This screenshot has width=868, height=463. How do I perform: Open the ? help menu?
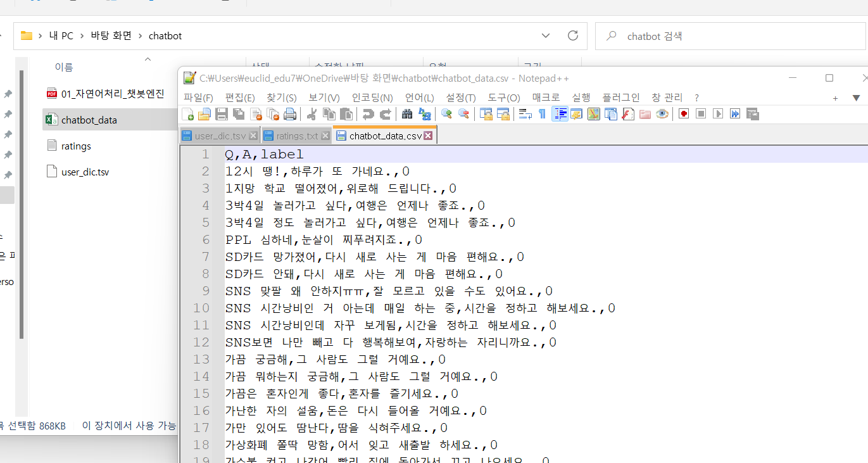coord(696,98)
